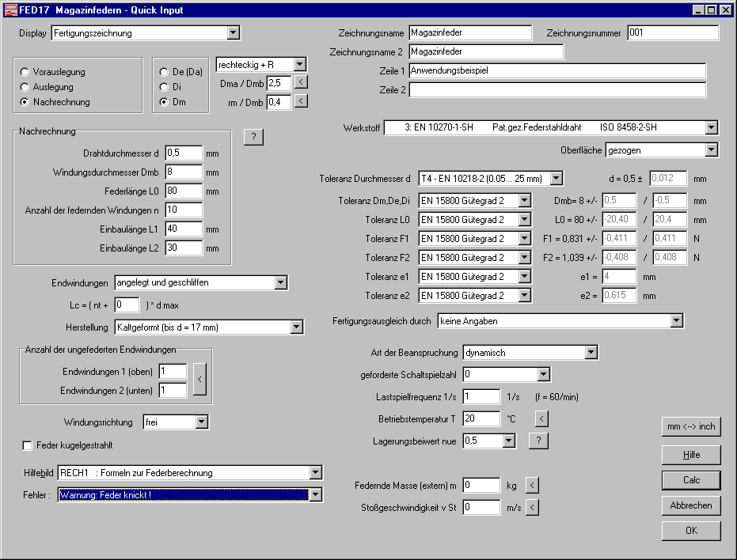Click the mm <--> inch conversion button

[691, 426]
